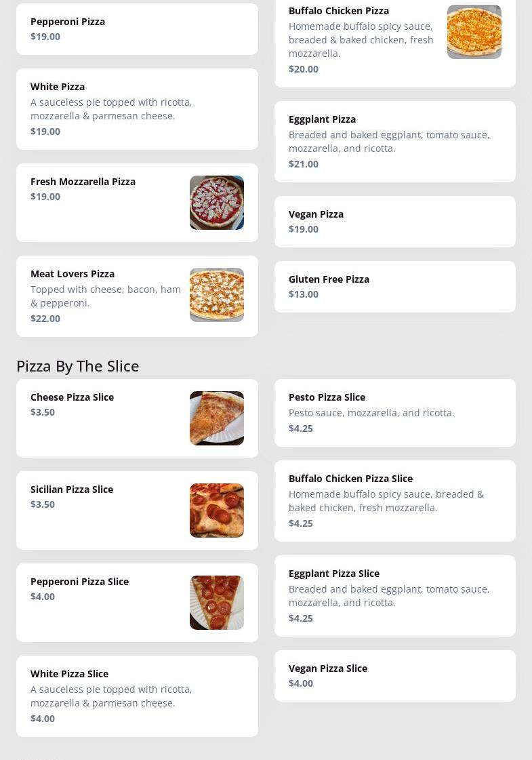The width and height of the screenshot is (532, 760).
Task: Open the Pesto Pizza Slice item
Action: (394, 413)
